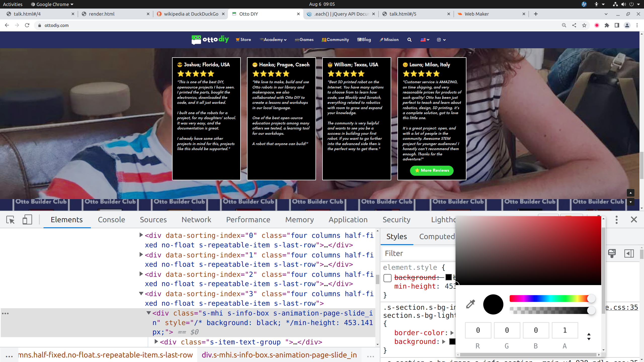The width and height of the screenshot is (644, 362).
Task: Click the site search magnifier icon
Action: pos(409,40)
